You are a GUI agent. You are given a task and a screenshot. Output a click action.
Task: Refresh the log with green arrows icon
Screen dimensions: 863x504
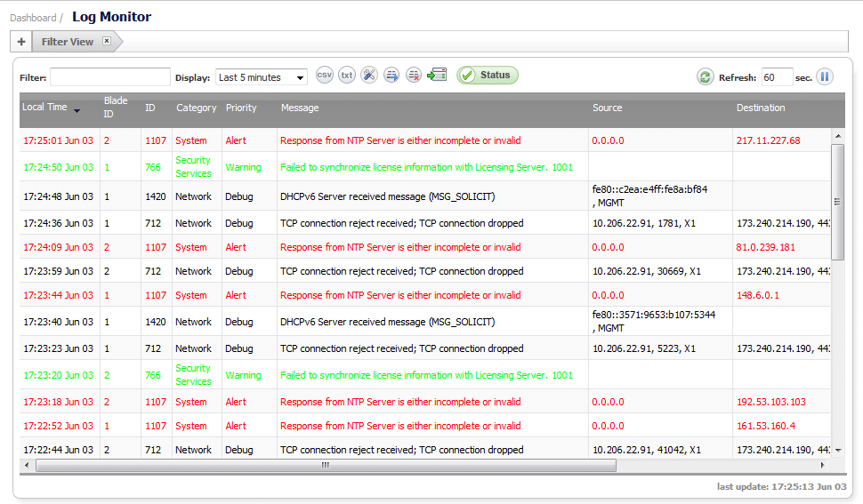point(705,77)
